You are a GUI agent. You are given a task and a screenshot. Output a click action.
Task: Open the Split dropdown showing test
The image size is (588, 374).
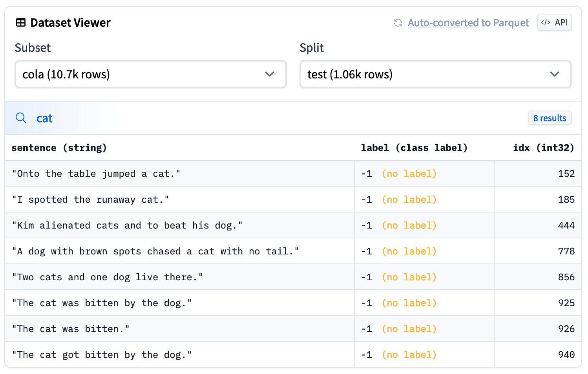(x=435, y=74)
